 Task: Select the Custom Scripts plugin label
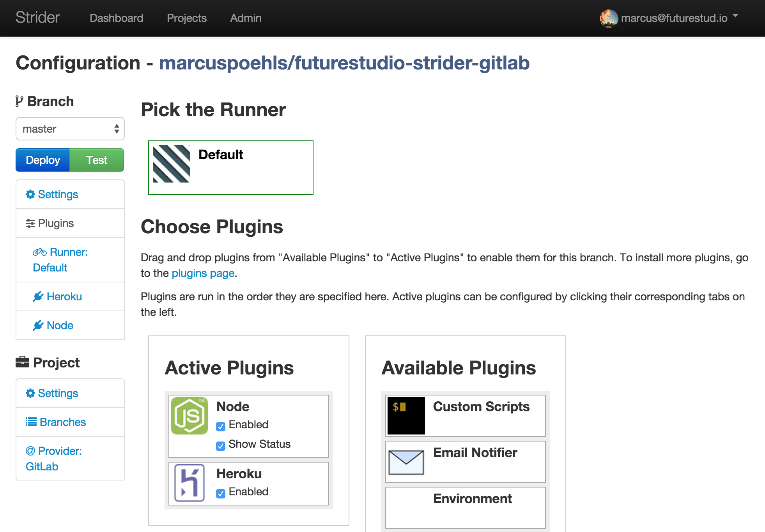[481, 406]
